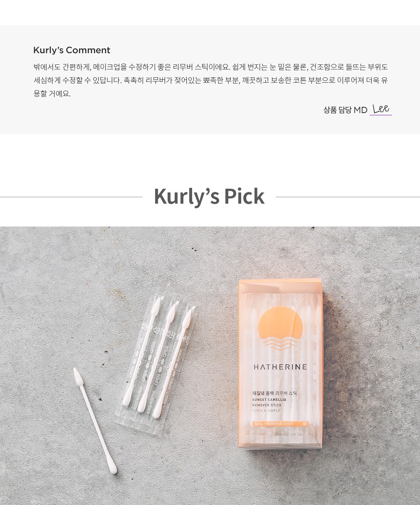Click the small sun icon on orange label

point(304,424)
